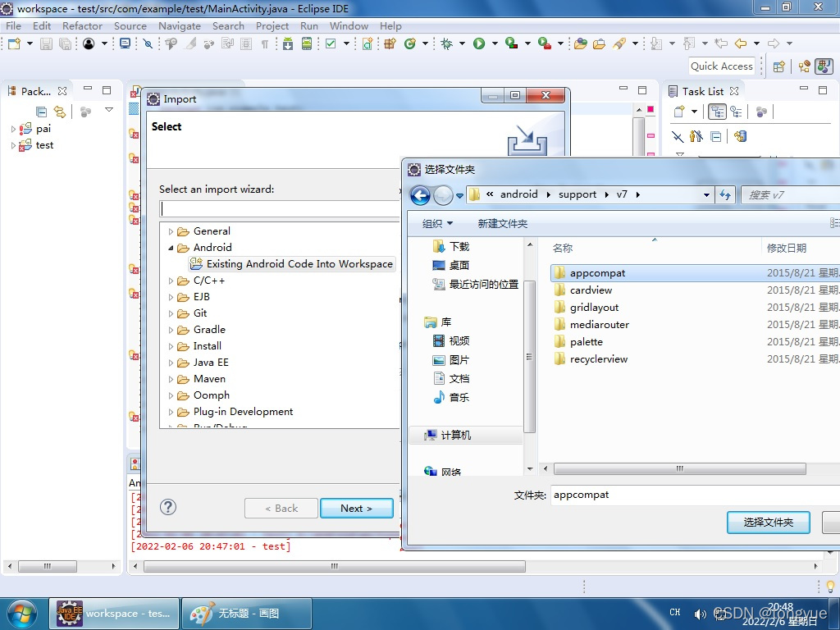
Task: Click the Debug bug icon in toolbar
Action: click(x=446, y=43)
